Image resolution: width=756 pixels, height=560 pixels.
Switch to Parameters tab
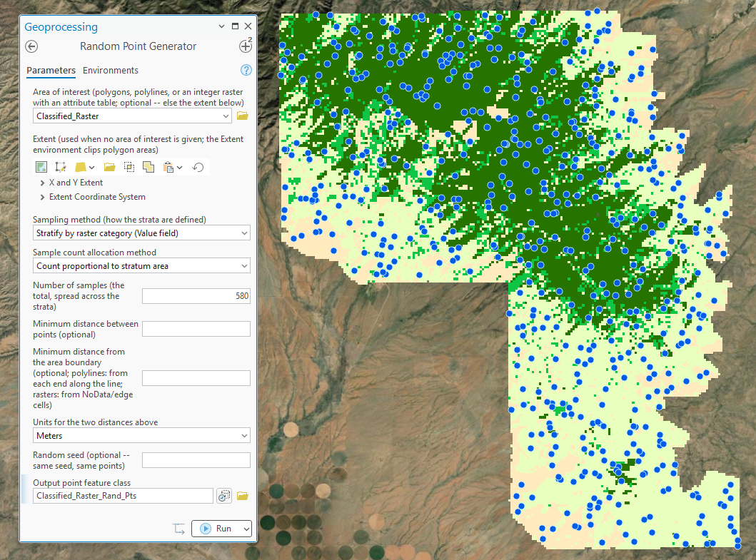tap(51, 71)
